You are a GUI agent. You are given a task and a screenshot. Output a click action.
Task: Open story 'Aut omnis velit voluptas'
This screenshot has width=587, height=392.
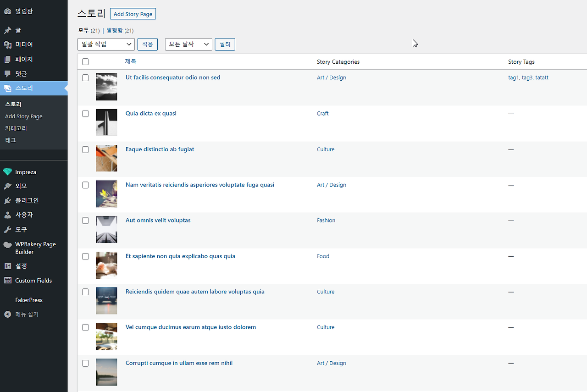(158, 220)
